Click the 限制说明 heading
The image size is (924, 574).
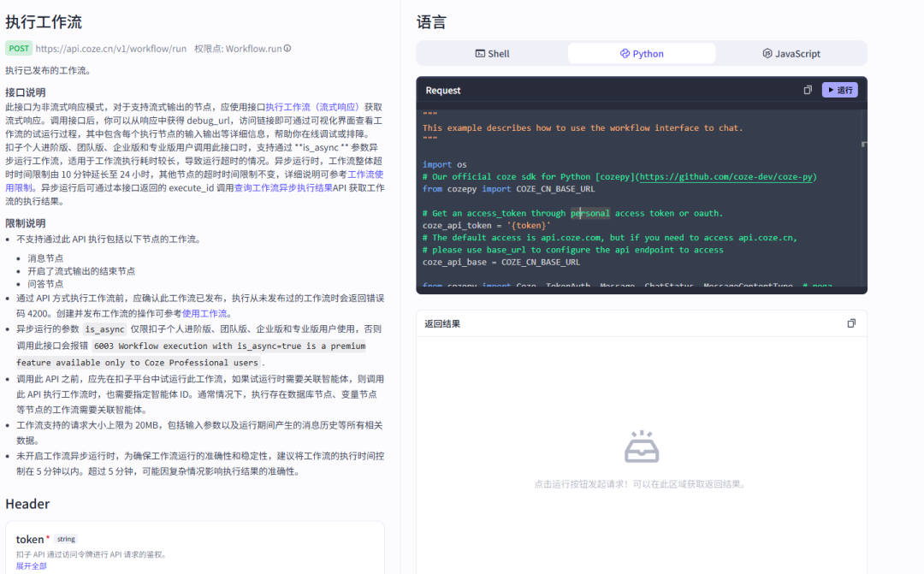click(26, 223)
